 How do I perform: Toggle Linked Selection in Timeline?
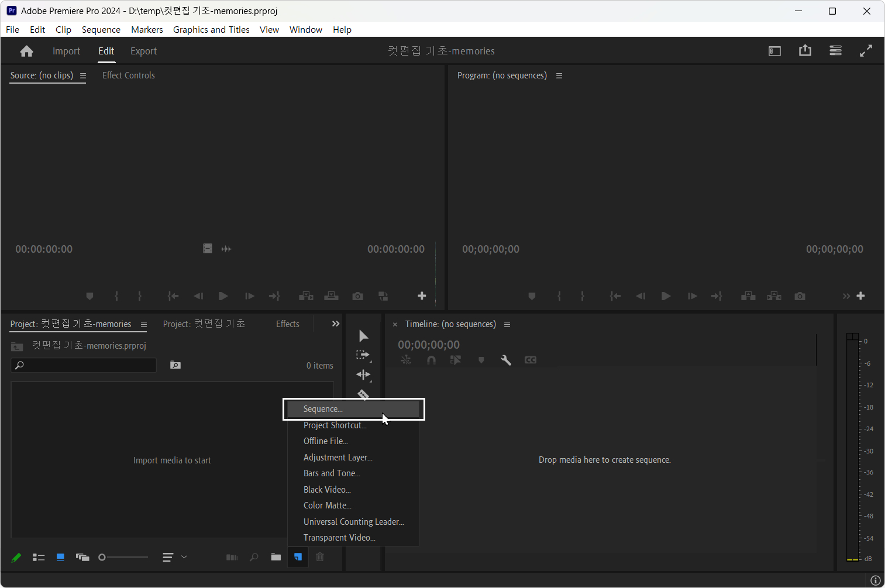(x=456, y=360)
